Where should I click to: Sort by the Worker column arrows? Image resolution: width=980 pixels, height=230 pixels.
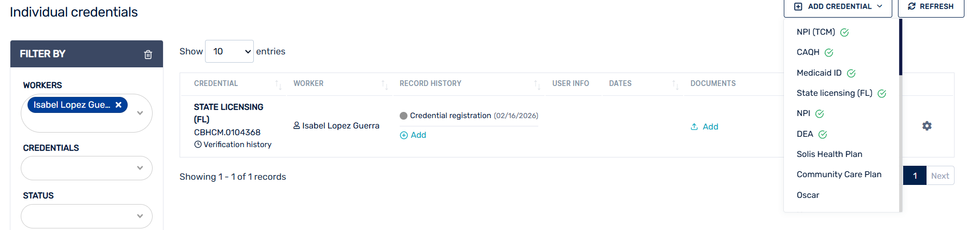384,84
